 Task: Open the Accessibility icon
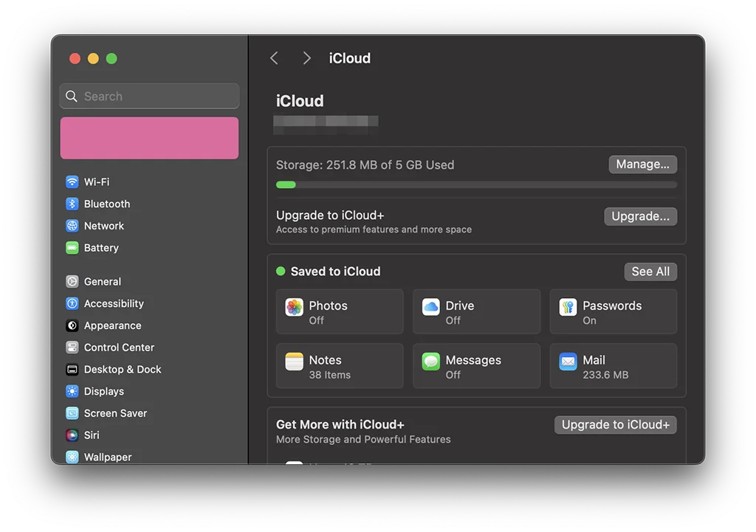click(72, 303)
